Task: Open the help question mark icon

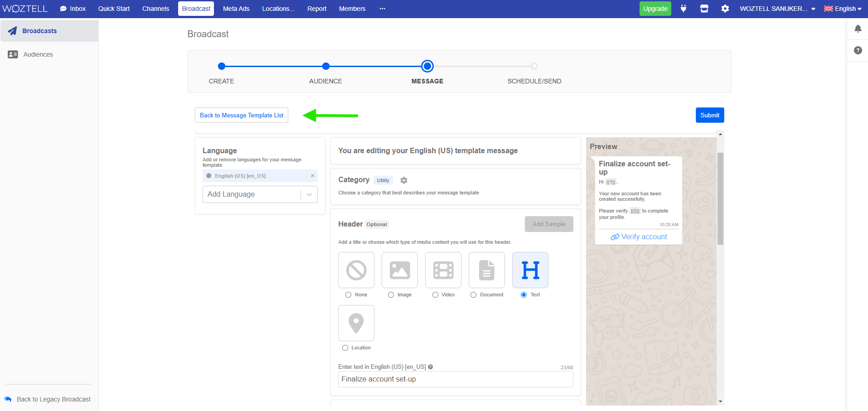Action: (x=858, y=50)
